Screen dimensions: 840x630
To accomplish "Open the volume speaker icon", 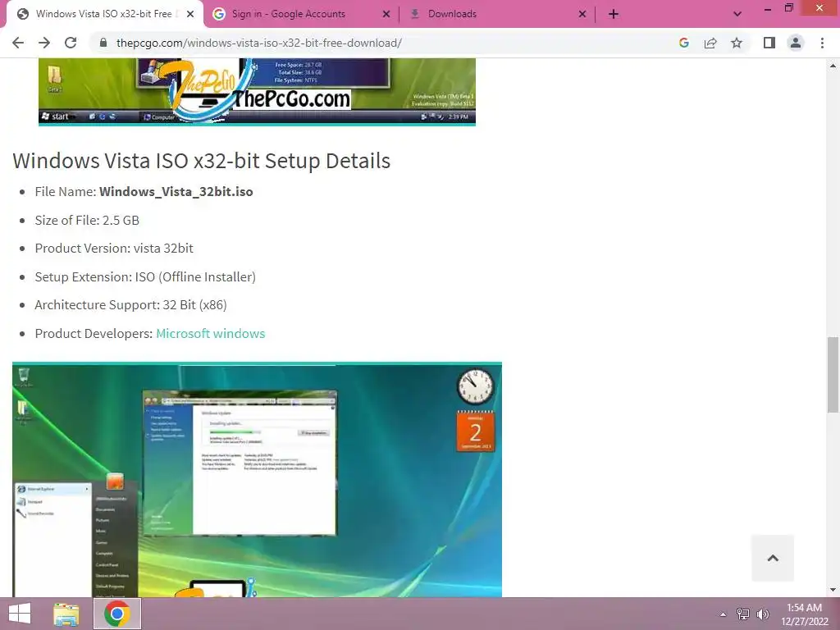I will click(x=763, y=614).
